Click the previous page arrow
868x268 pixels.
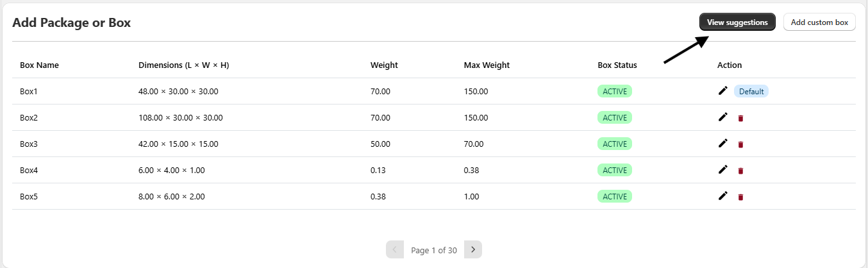pyautogui.click(x=395, y=249)
